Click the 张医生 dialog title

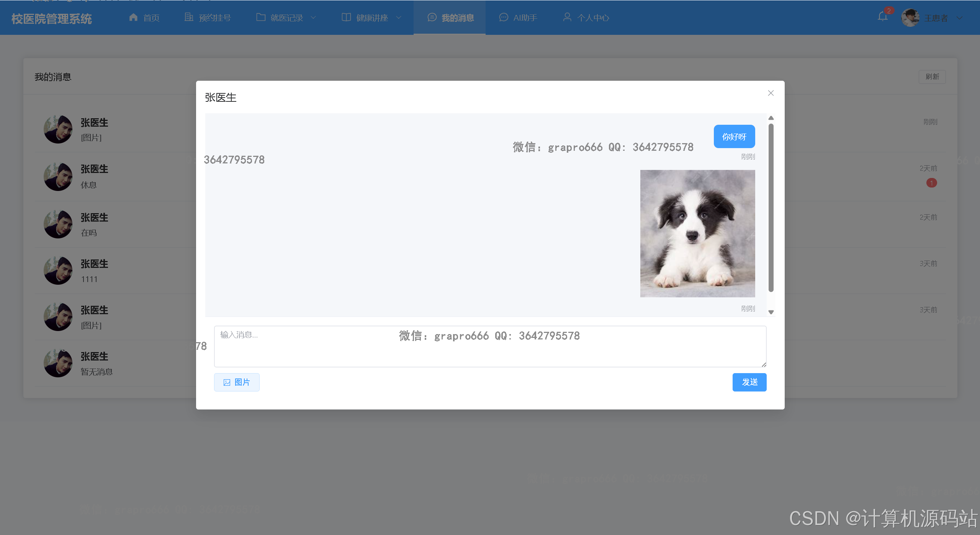pos(221,98)
